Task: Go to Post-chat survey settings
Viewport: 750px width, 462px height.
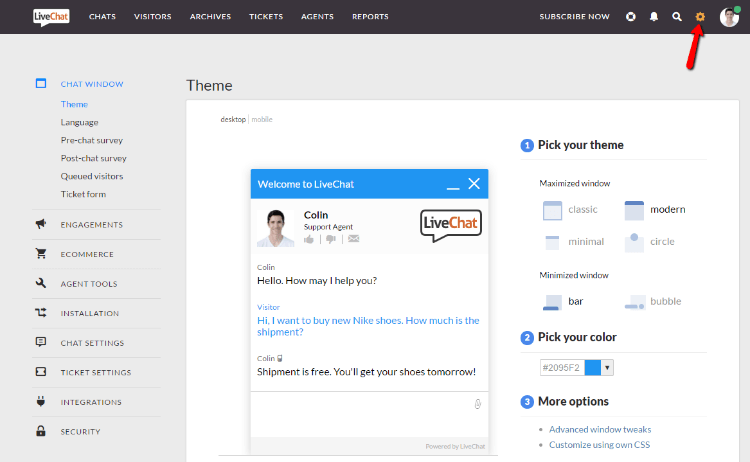Action: click(x=94, y=158)
